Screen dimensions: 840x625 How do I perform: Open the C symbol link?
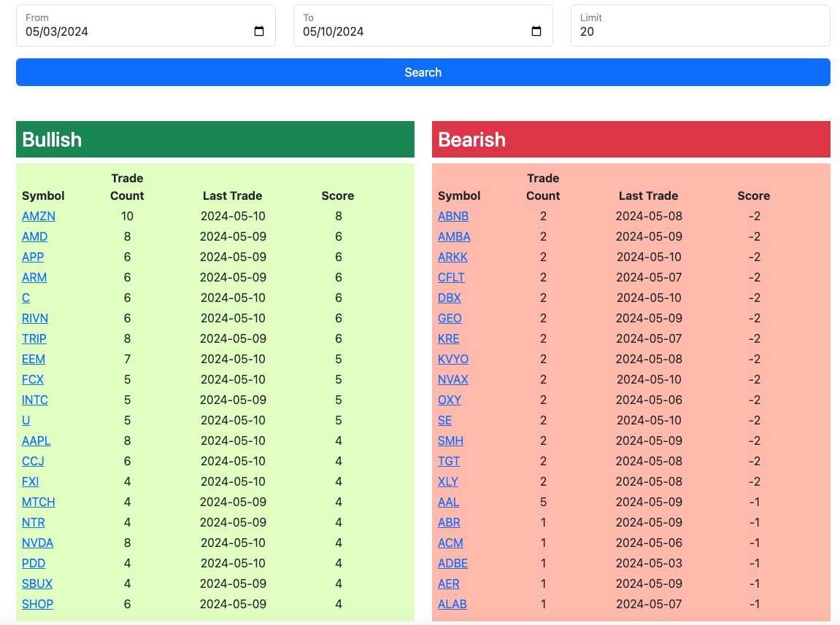point(26,298)
